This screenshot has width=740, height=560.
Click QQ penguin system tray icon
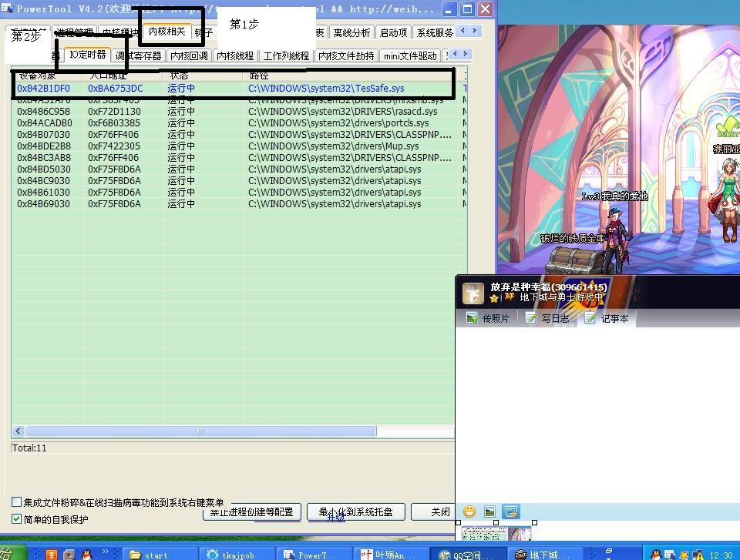click(x=657, y=555)
